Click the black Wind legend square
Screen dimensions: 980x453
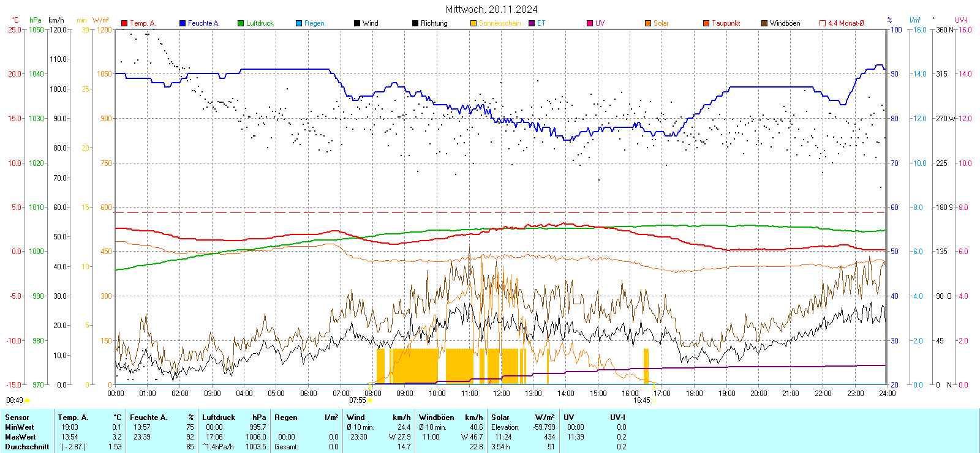357,23
